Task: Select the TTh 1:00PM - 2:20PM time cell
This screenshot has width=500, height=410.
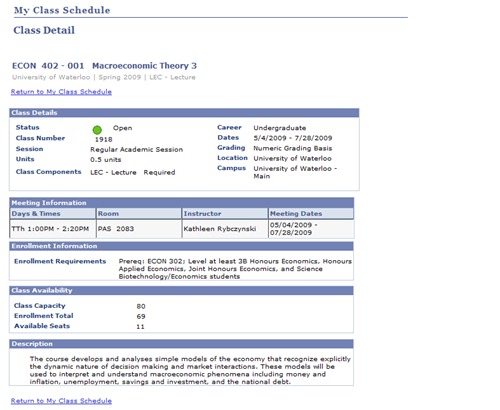Action: tap(53, 229)
